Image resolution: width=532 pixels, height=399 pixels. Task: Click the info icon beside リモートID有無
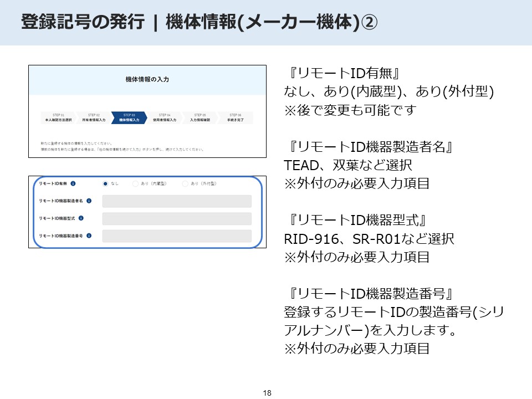click(73, 183)
